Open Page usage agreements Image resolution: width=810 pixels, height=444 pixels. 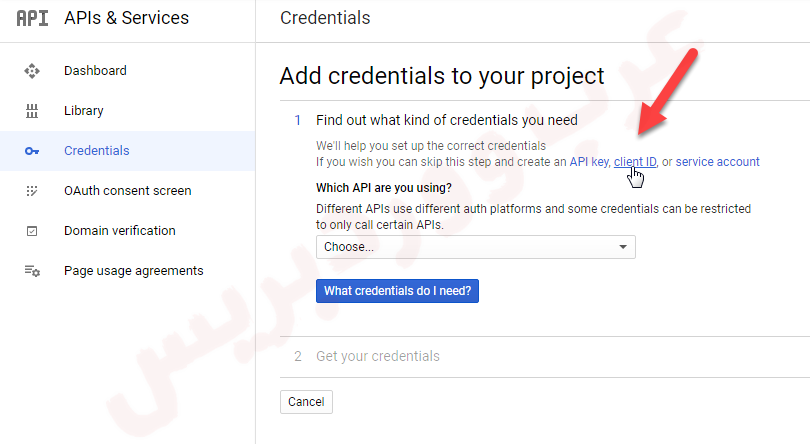click(133, 271)
